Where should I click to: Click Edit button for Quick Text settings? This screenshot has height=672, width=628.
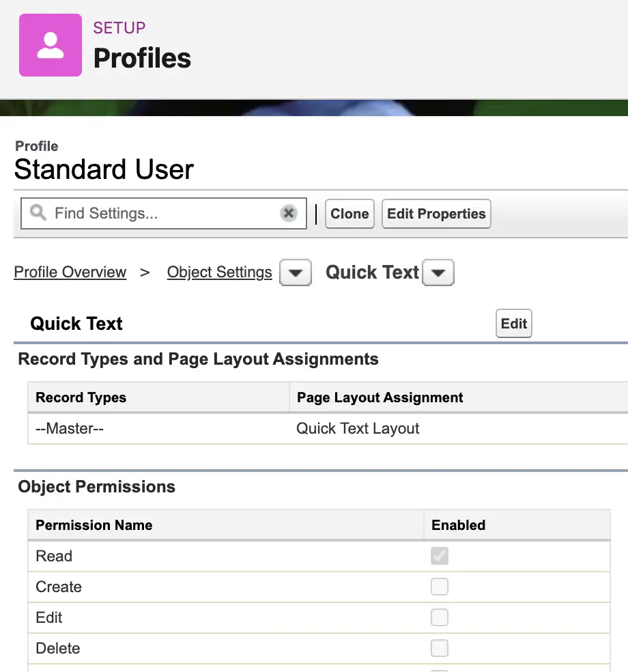[x=513, y=324]
